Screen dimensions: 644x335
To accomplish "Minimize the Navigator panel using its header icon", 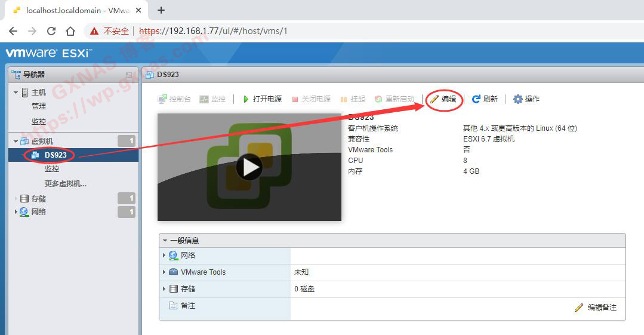I will tap(129, 75).
